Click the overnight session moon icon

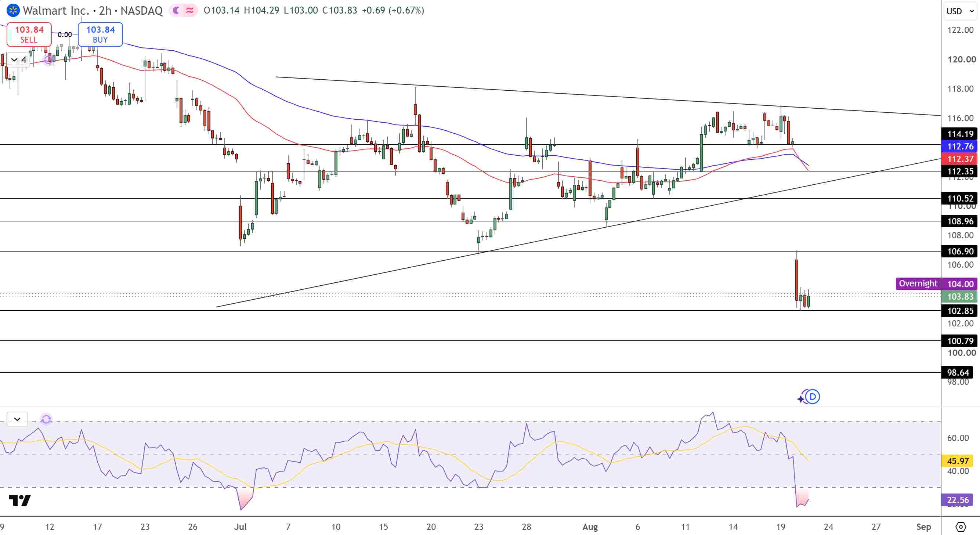[x=176, y=10]
